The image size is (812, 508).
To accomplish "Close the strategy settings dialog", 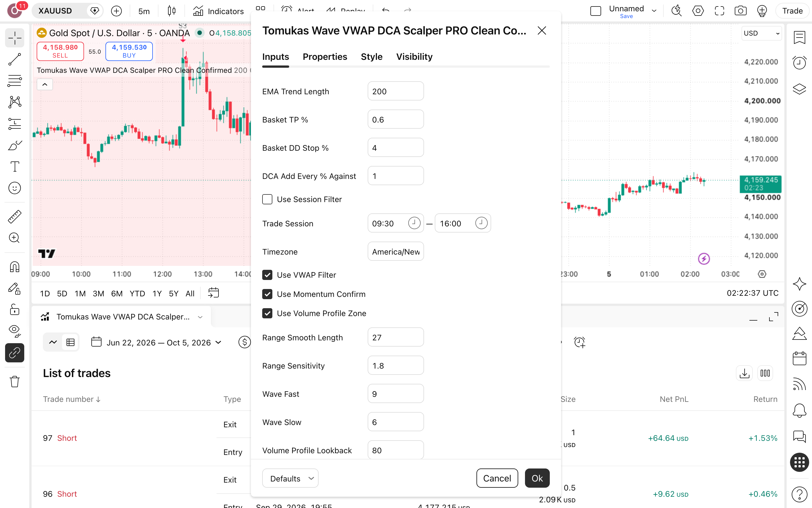I will 542,30.
